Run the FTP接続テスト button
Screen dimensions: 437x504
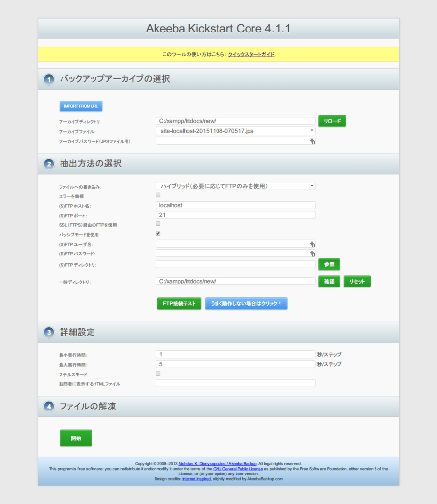179,304
